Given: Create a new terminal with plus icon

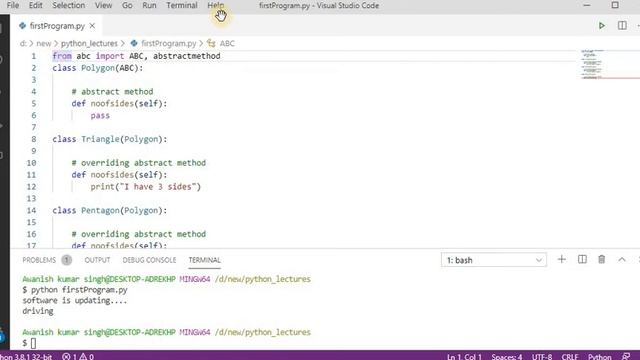Looking at the screenshot, I should tap(562, 260).
